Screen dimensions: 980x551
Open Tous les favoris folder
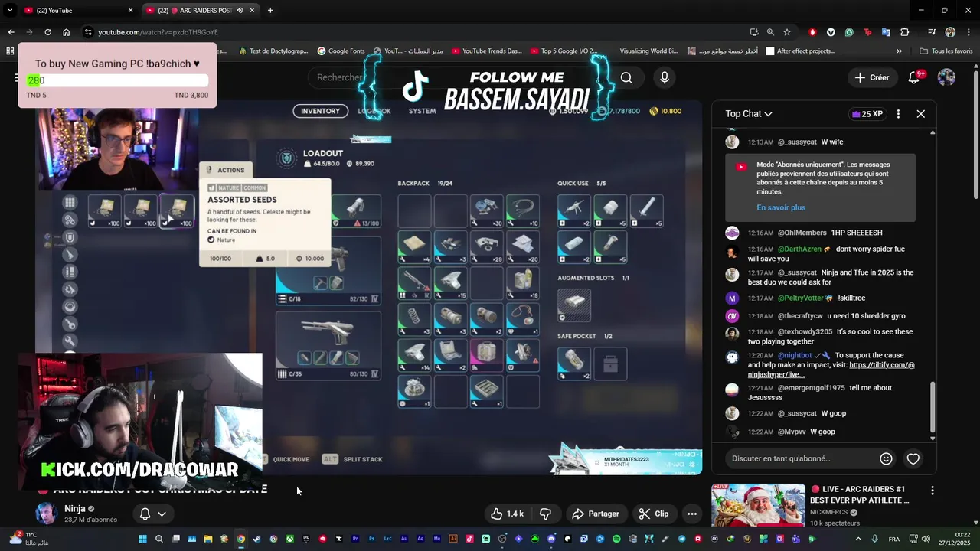pos(946,51)
